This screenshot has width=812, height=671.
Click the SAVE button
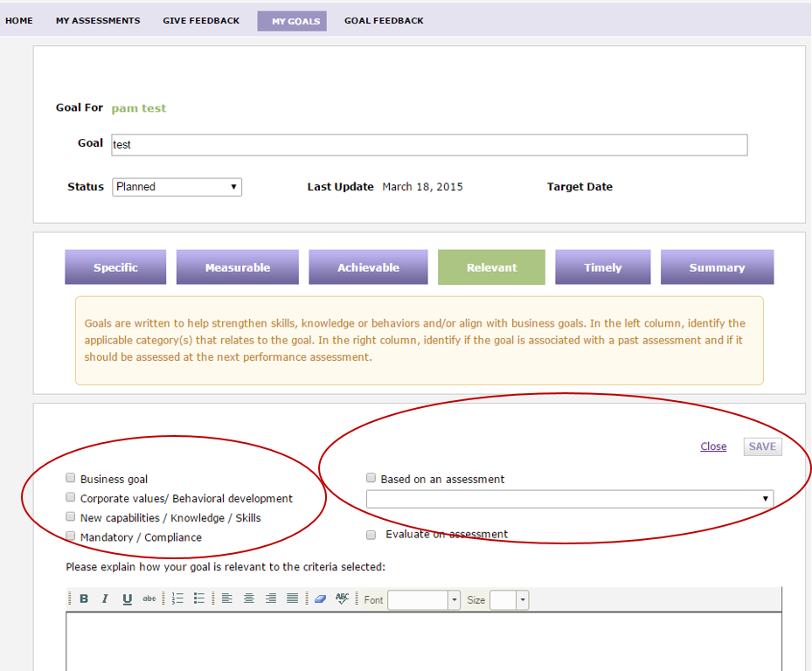point(763,446)
